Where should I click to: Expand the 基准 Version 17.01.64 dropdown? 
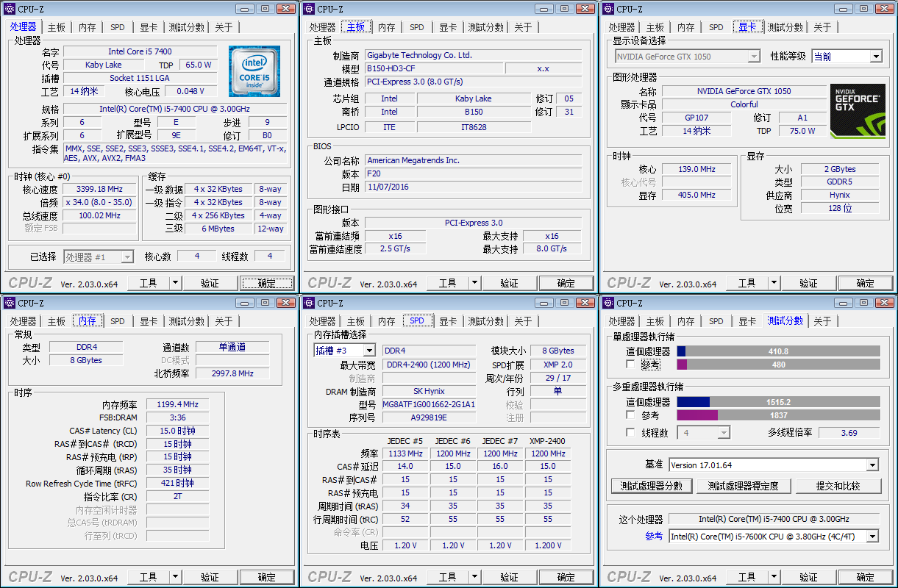tap(872, 465)
